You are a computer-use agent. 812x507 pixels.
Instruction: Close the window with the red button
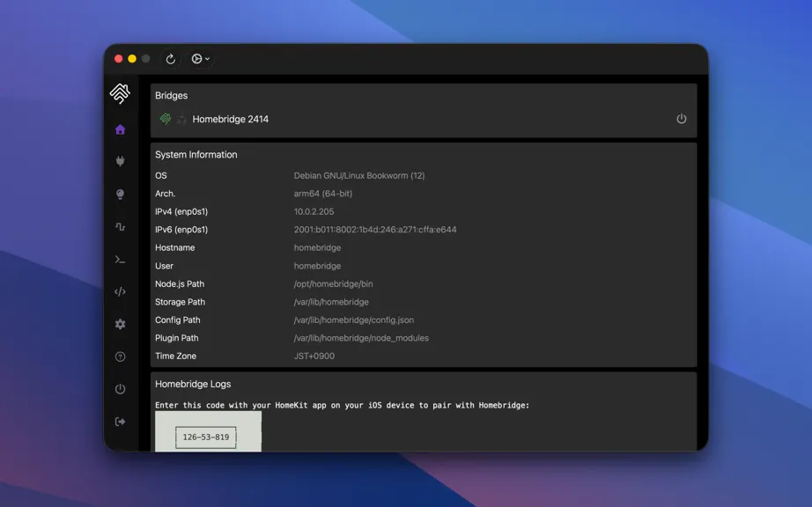point(119,59)
